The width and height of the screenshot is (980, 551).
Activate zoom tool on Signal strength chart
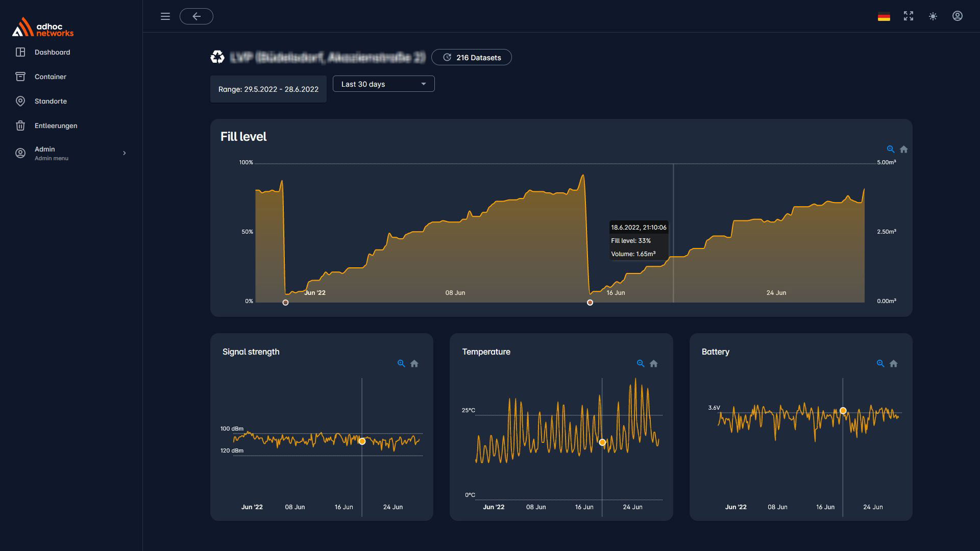click(x=401, y=364)
